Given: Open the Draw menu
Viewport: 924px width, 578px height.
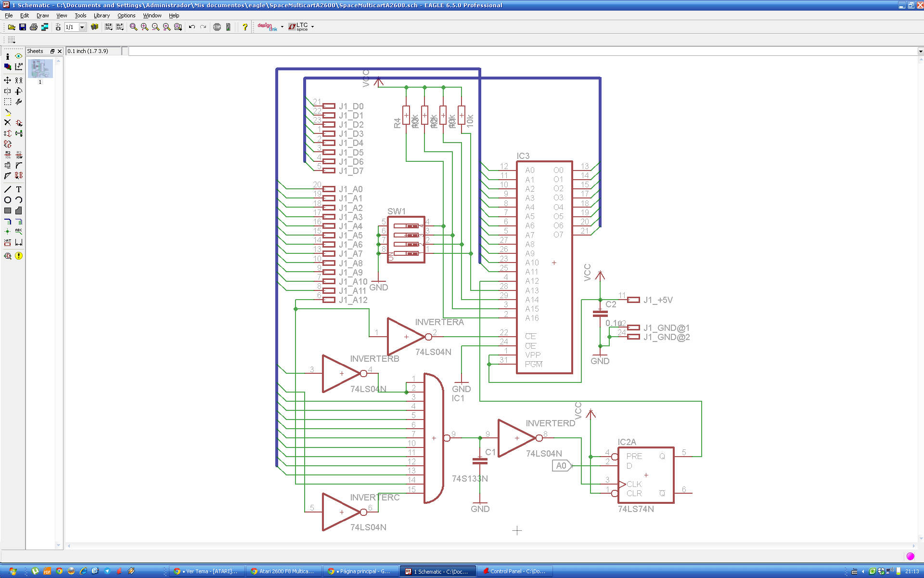Looking at the screenshot, I should click(42, 15).
